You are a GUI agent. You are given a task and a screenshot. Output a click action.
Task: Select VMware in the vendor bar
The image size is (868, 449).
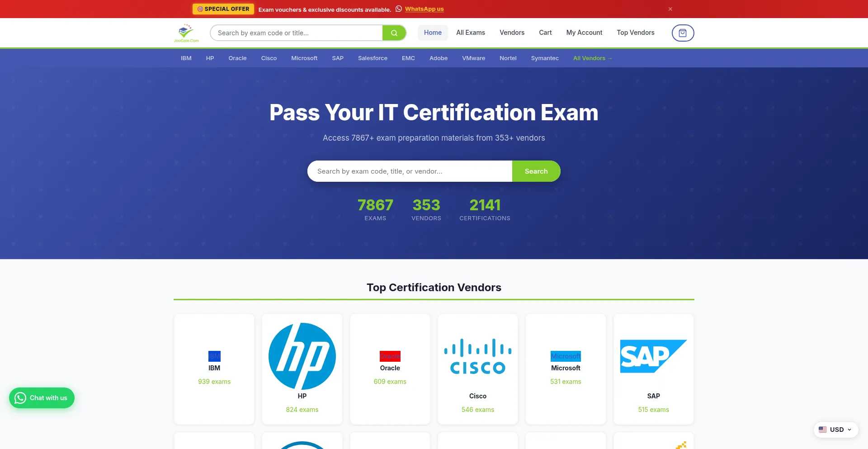(x=473, y=58)
